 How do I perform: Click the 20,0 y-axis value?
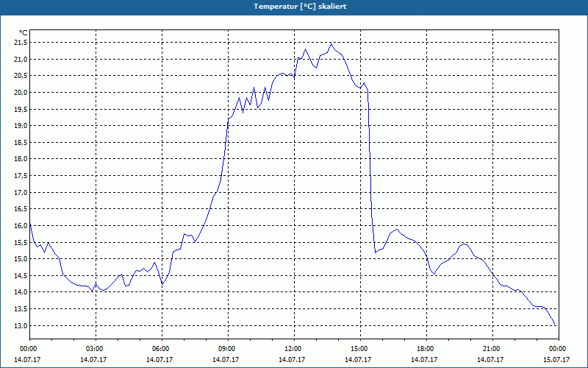(x=21, y=93)
